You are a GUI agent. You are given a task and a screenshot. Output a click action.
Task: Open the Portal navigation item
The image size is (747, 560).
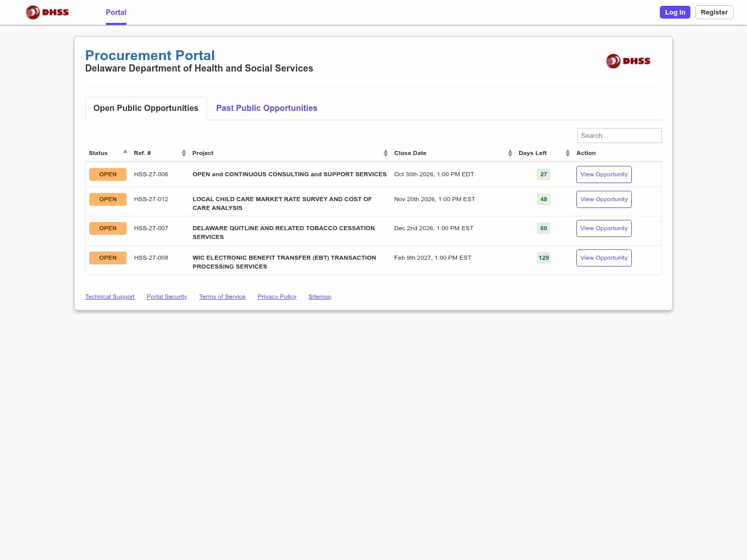(x=116, y=12)
